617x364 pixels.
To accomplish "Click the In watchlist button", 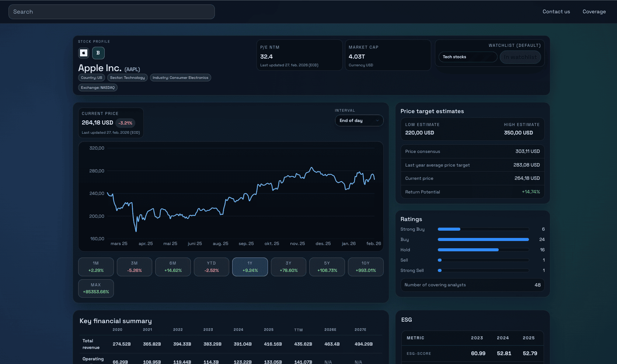I will point(520,57).
